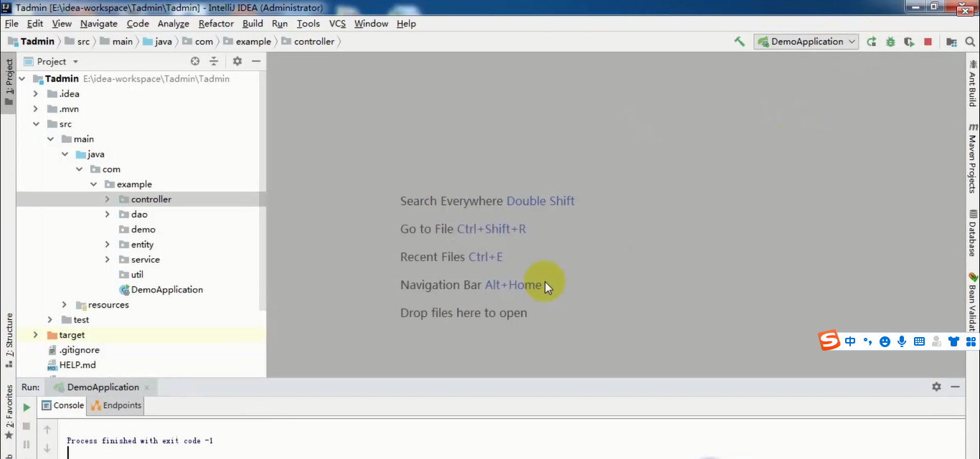Viewport: 980px width, 459px height.
Task: Expand the controller package node
Action: [108, 199]
